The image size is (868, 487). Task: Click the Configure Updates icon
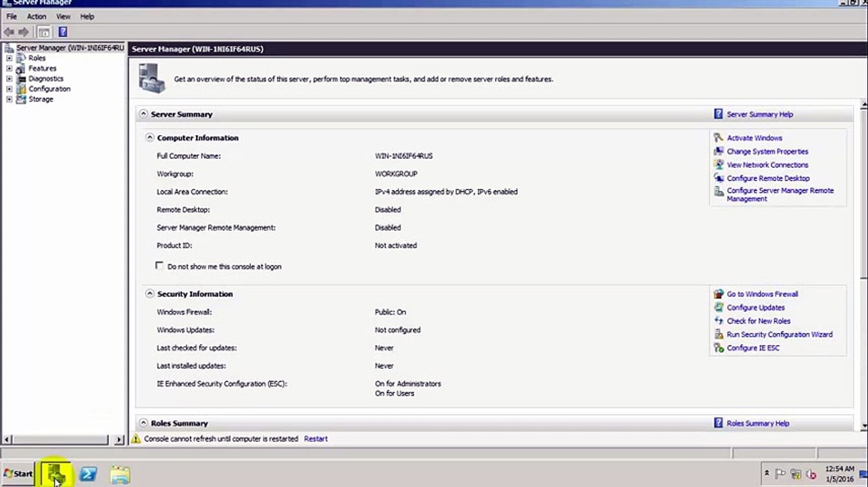(x=719, y=308)
